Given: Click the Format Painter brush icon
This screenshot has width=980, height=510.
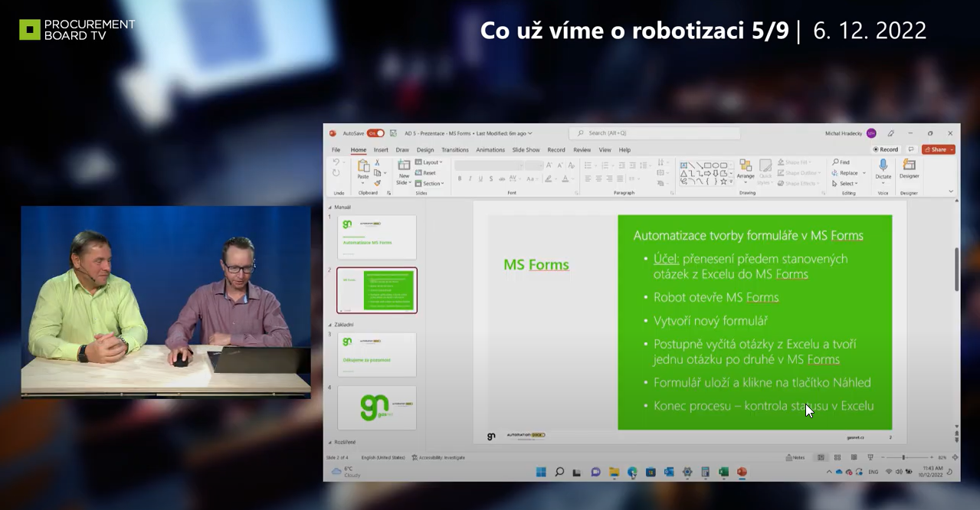Looking at the screenshot, I should (x=377, y=183).
